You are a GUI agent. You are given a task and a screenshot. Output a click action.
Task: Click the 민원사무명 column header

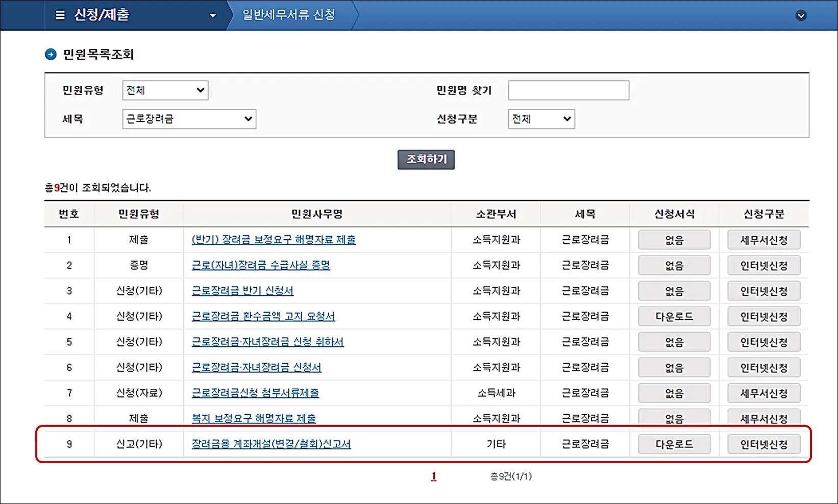[317, 214]
